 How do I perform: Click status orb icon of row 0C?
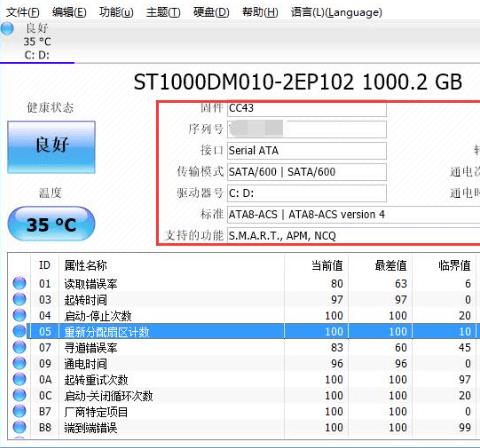19,395
